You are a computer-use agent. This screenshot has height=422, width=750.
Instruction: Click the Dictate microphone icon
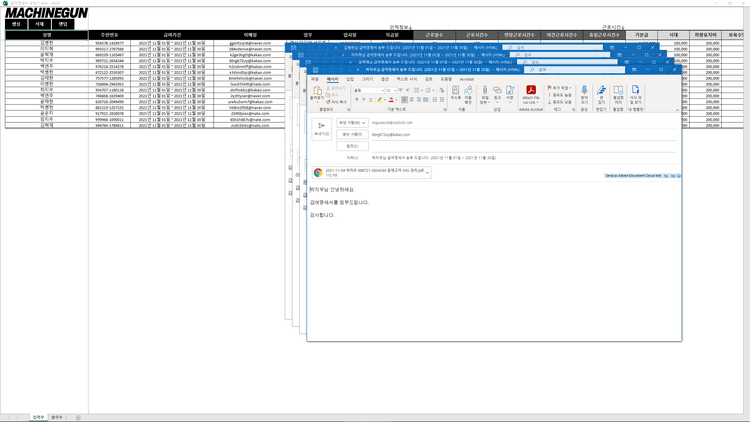coord(584,90)
